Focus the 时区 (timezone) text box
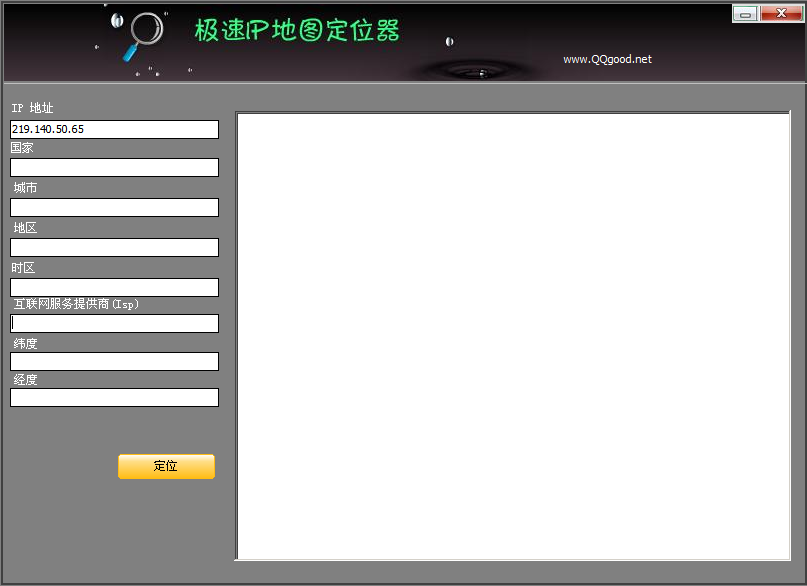 [114, 287]
